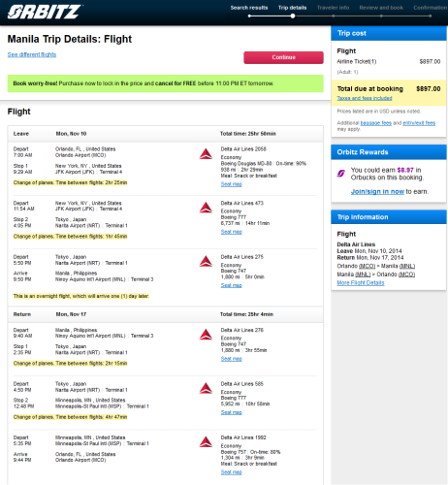Click Join/sign in now link

377,191
